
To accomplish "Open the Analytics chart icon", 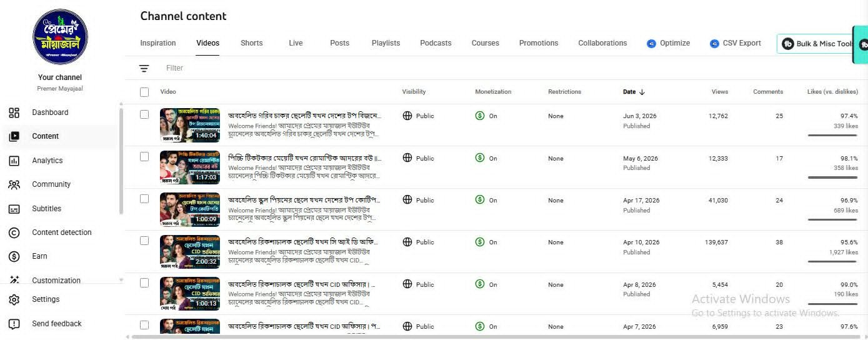I will [14, 161].
